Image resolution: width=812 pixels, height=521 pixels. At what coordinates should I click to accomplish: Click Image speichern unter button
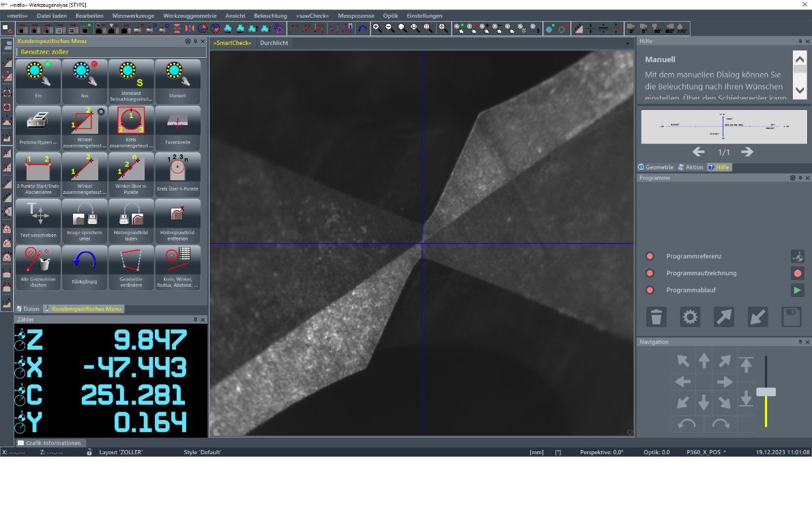(85, 221)
